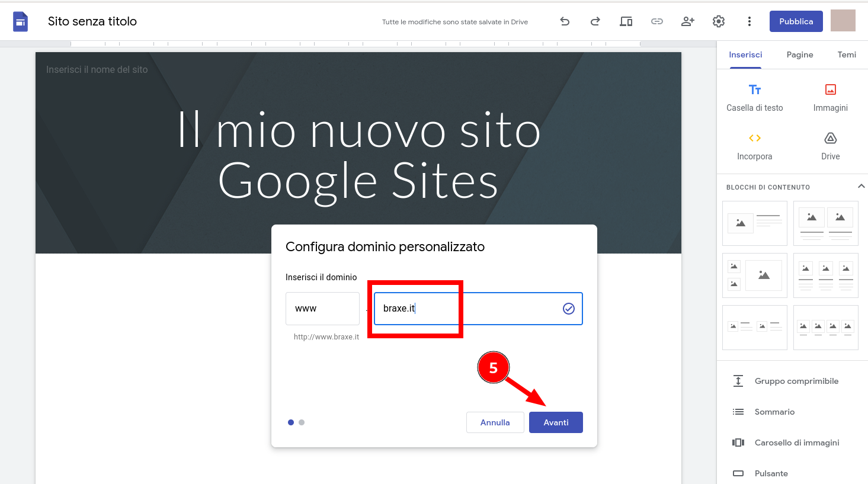This screenshot has width=868, height=484.
Task: Click Inserisci il nome del sito
Action: point(97,69)
